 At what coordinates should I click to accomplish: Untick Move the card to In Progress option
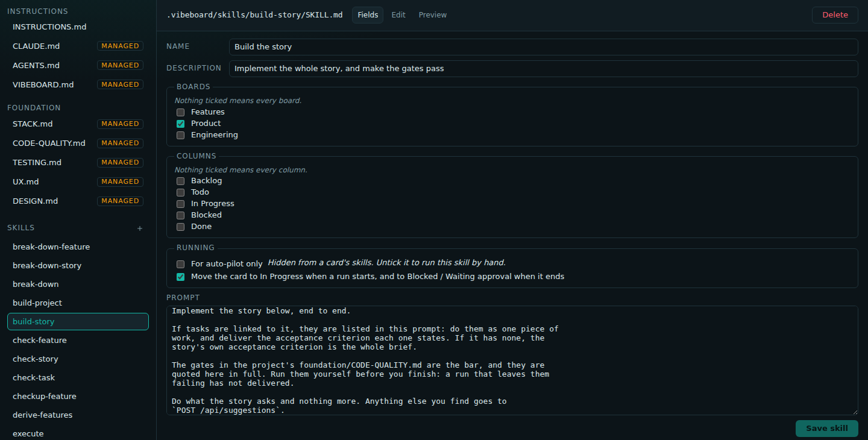[x=180, y=277]
